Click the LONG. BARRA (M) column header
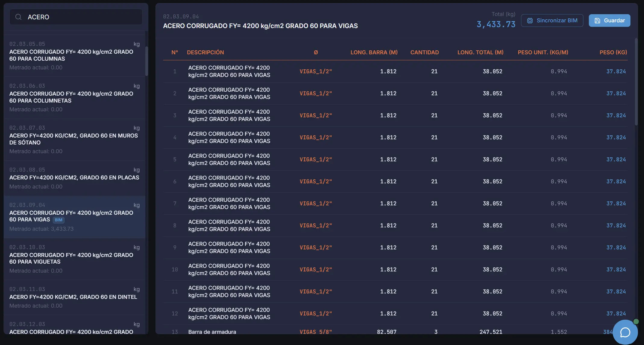 tap(374, 52)
